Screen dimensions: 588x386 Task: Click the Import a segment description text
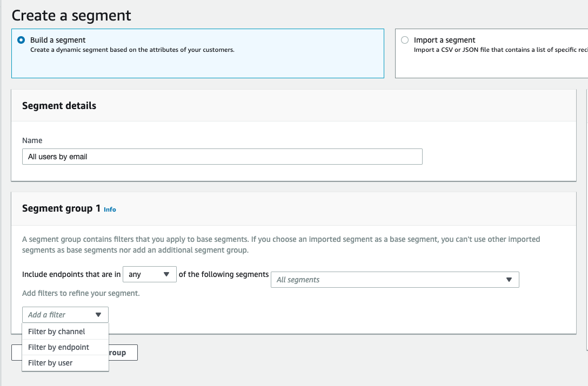point(500,50)
